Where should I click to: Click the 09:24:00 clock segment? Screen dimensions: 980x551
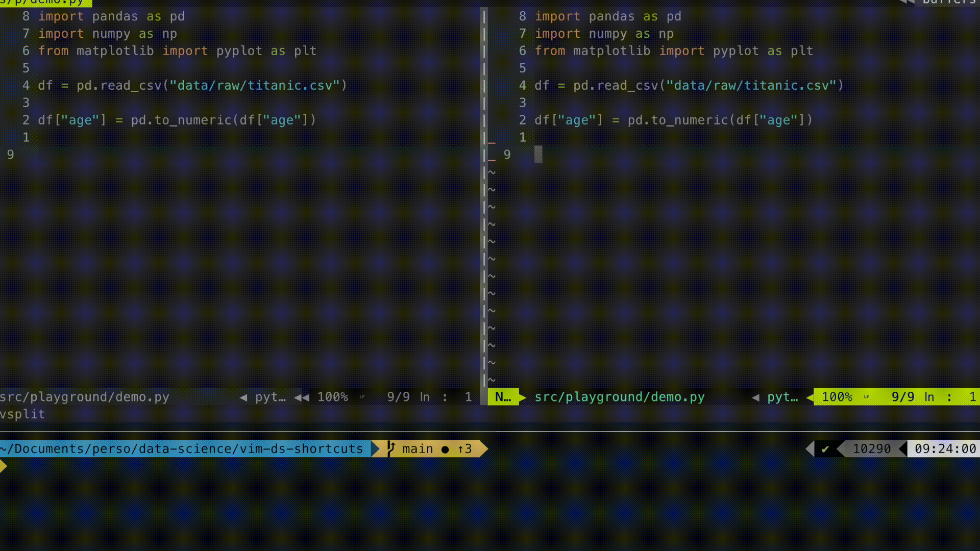pyautogui.click(x=945, y=449)
